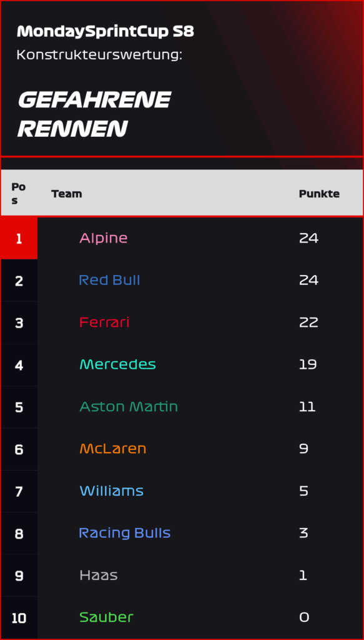Click the Konstrukteurswertung subtitle
Image resolution: width=364 pixels, height=640 pixels.
pyautogui.click(x=99, y=55)
